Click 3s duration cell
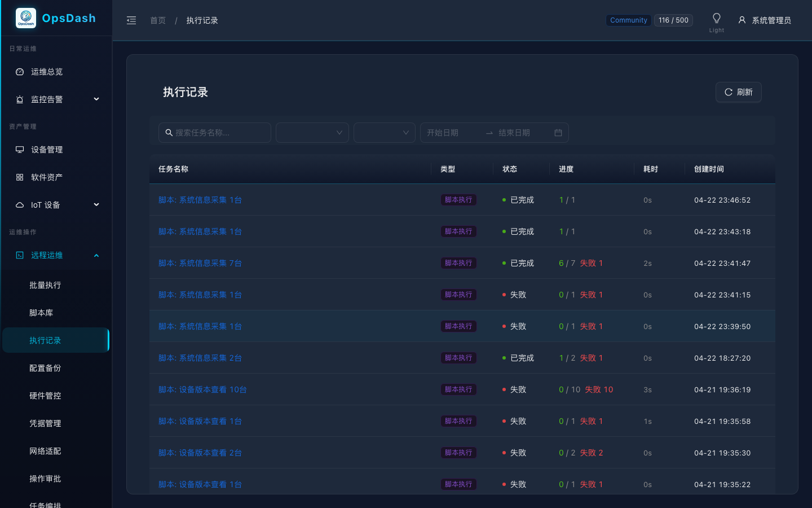Viewport: 812px width, 508px height. [x=647, y=389]
